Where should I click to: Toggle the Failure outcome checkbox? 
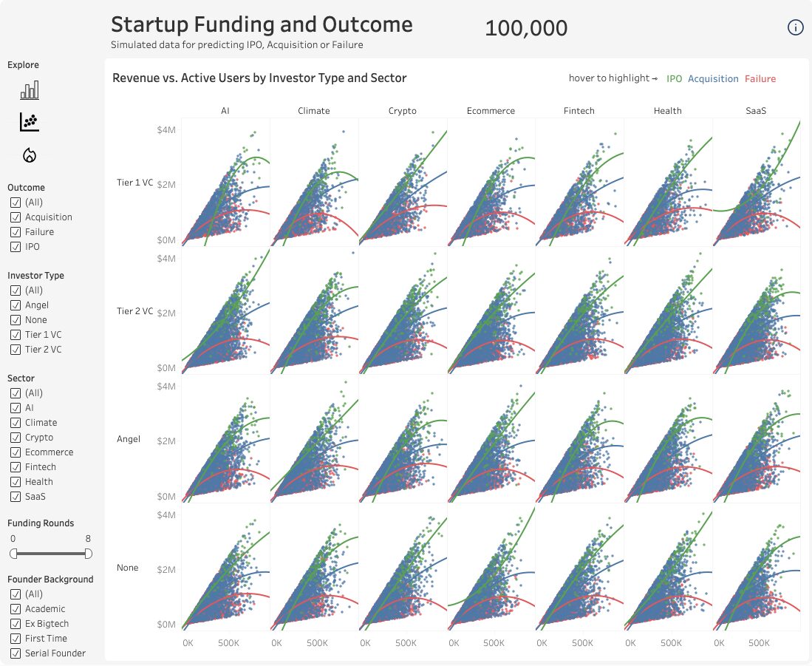pyautogui.click(x=16, y=232)
